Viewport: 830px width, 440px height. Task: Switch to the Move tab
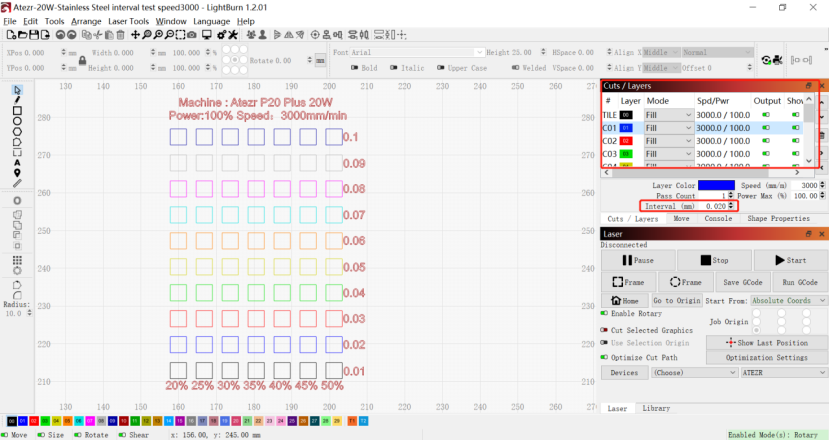click(x=681, y=218)
